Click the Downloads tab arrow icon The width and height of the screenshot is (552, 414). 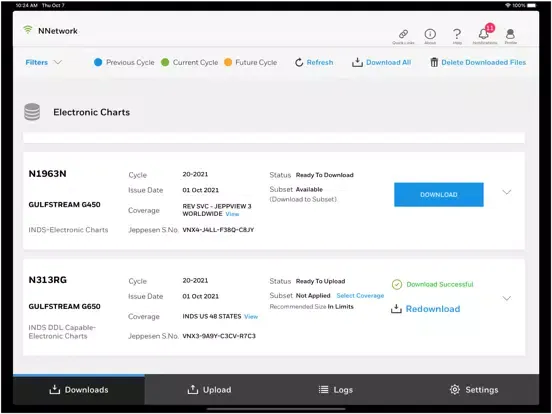[55, 389]
